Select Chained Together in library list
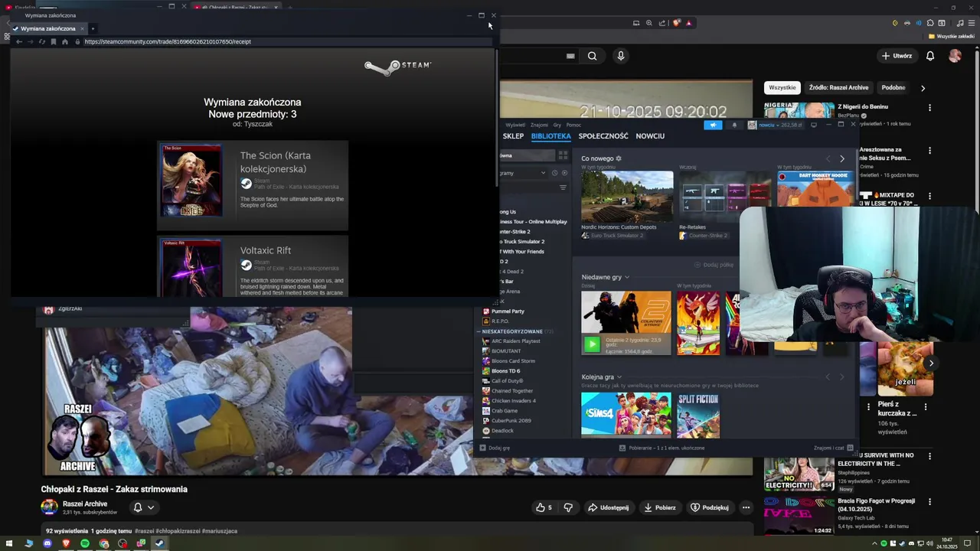 [x=512, y=391]
